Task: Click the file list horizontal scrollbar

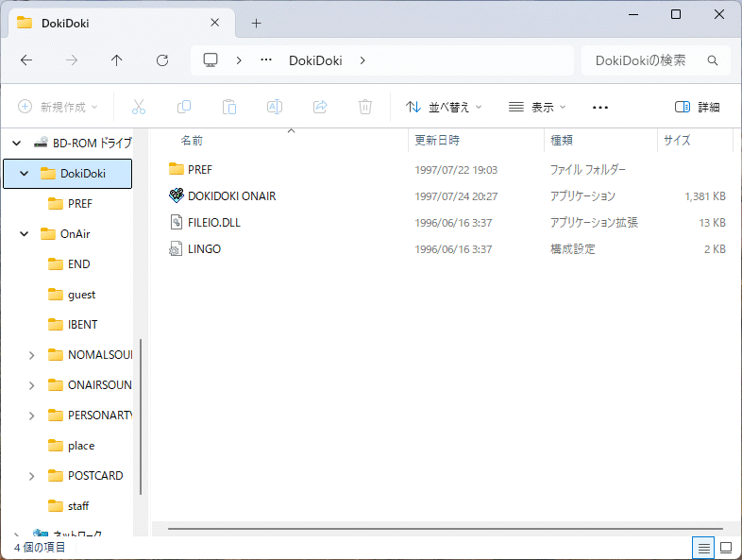Action: tap(445, 528)
